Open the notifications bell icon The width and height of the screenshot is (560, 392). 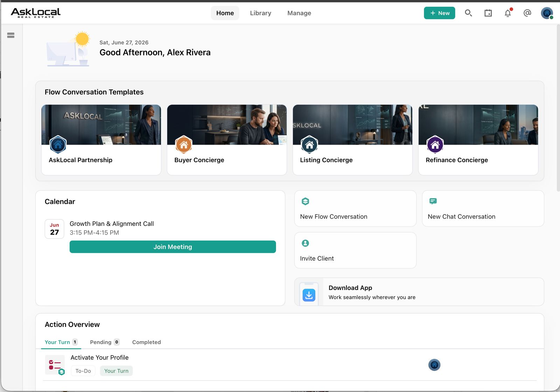tap(508, 13)
